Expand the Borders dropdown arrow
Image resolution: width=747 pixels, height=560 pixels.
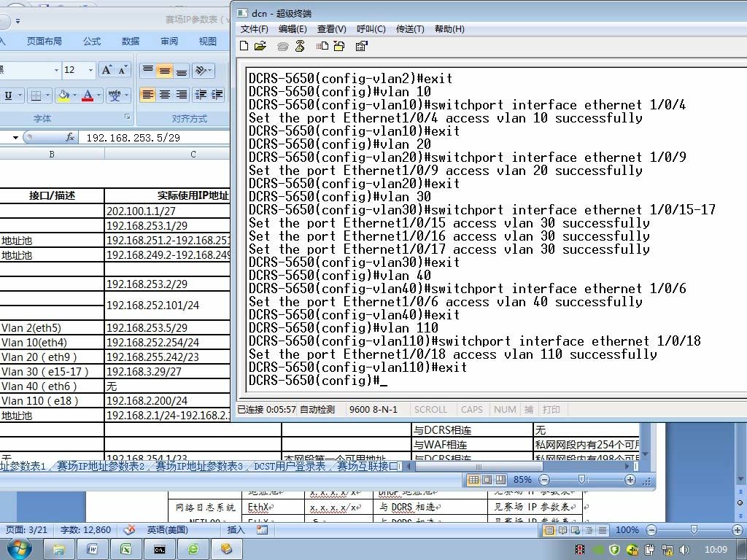[x=48, y=96]
